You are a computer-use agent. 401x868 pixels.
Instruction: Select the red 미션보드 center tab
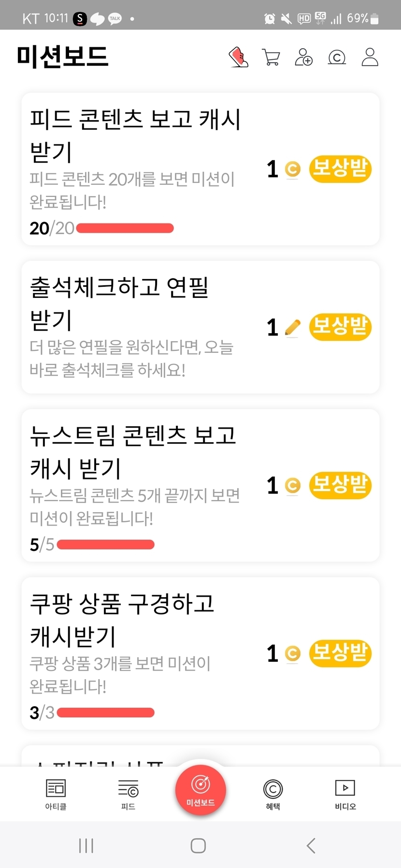pyautogui.click(x=200, y=790)
